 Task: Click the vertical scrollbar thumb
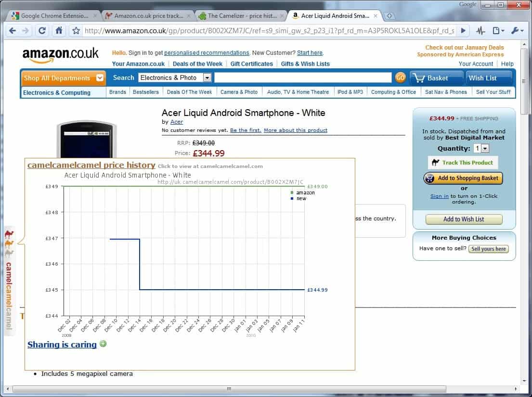point(524,81)
